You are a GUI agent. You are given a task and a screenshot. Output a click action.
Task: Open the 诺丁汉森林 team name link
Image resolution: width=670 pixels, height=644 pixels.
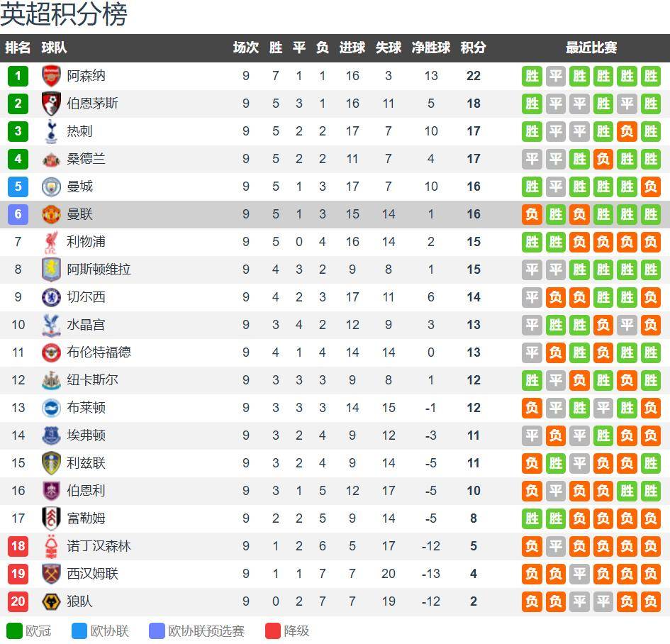[x=99, y=546]
